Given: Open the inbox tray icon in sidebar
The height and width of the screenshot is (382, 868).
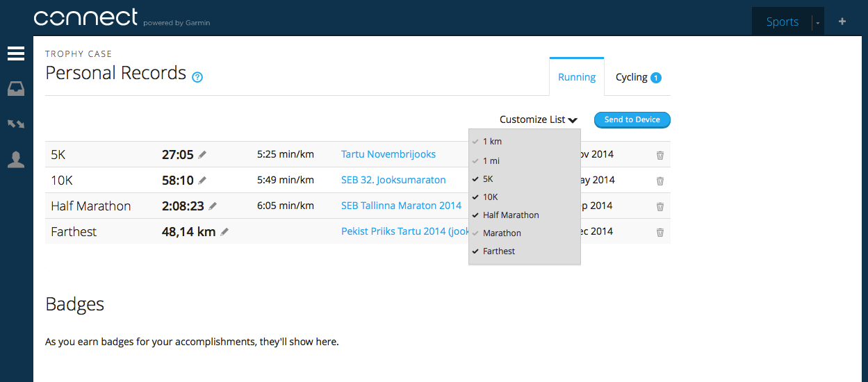Looking at the screenshot, I should coord(16,89).
